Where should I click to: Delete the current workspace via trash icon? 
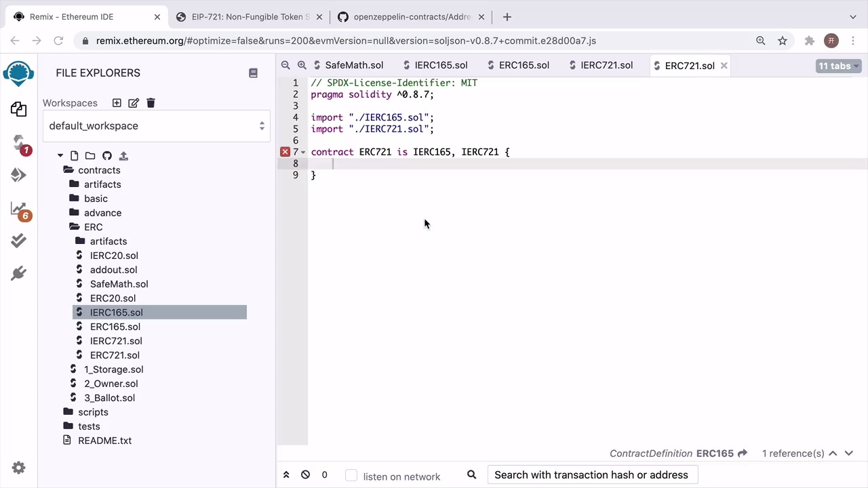[151, 103]
